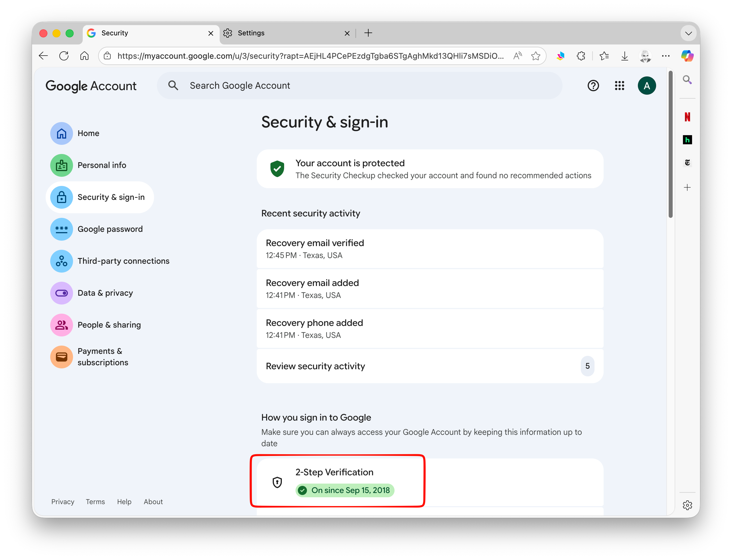Image resolution: width=732 pixels, height=560 pixels.
Task: Open Google password page
Action: pos(110,229)
